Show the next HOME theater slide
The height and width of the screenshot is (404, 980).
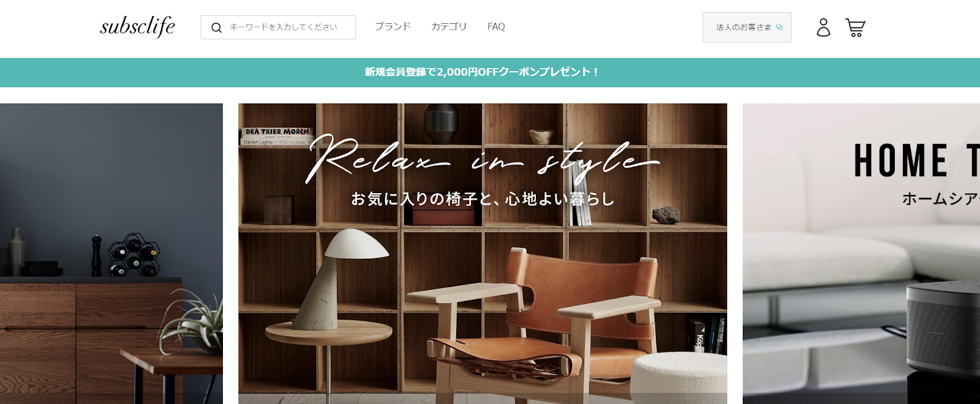click(861, 253)
